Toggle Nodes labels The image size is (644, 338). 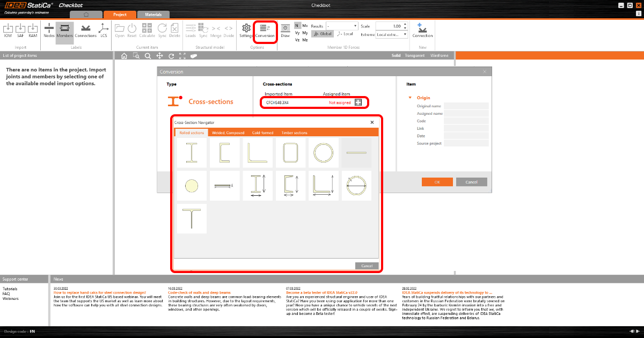point(49,31)
